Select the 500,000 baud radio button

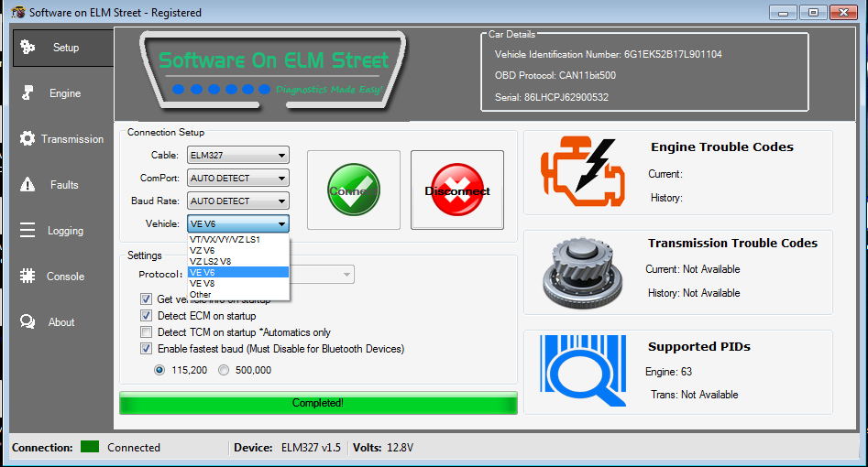[224, 370]
